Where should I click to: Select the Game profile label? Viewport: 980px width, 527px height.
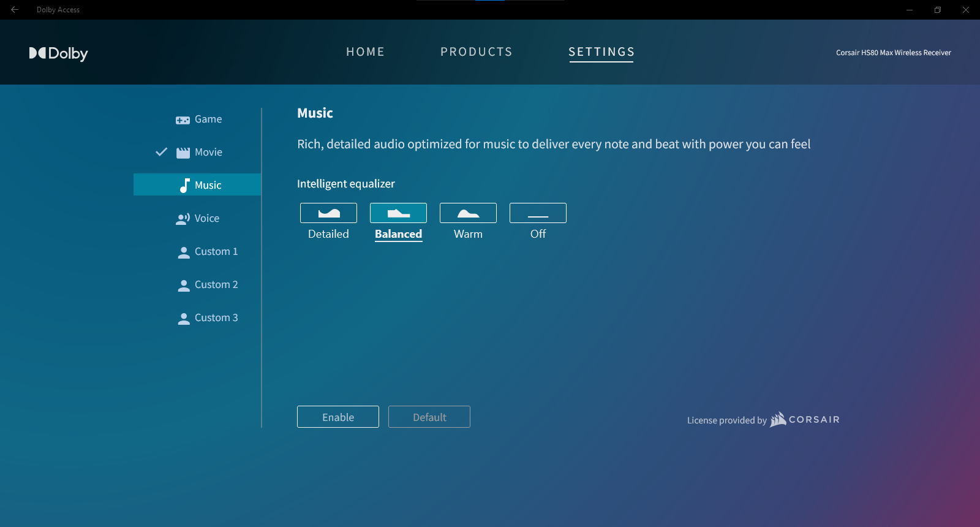coord(208,119)
